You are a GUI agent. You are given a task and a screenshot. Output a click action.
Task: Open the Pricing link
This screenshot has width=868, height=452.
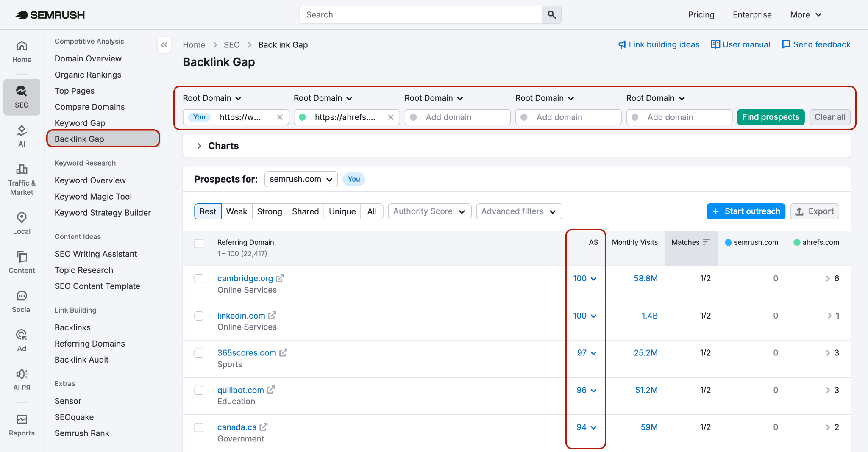point(701,15)
